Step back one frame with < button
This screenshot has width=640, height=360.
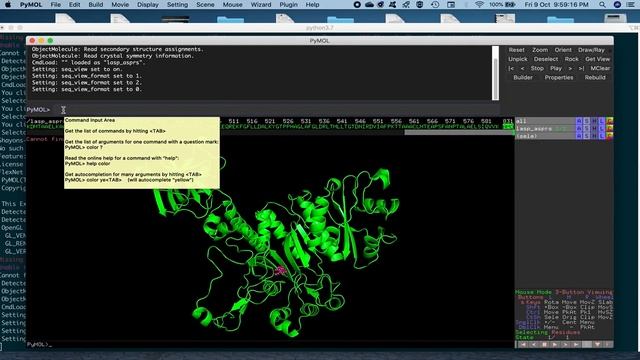(522, 68)
